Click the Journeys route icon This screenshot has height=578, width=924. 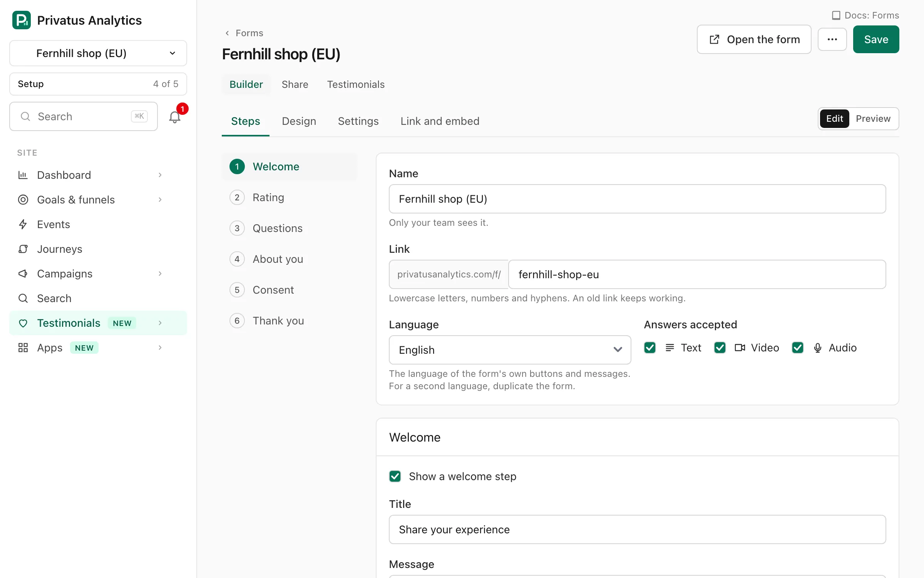[x=23, y=249]
